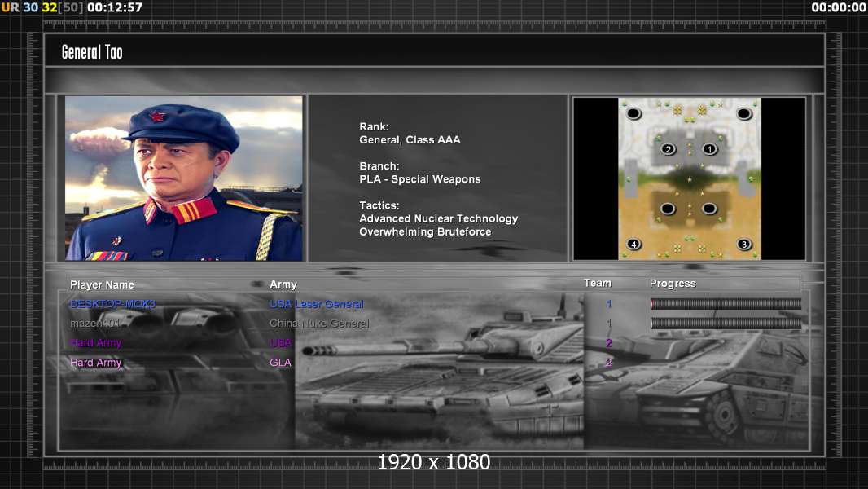The image size is (868, 489).
Task: Click the China Nuke General army entry
Action: [319, 324]
